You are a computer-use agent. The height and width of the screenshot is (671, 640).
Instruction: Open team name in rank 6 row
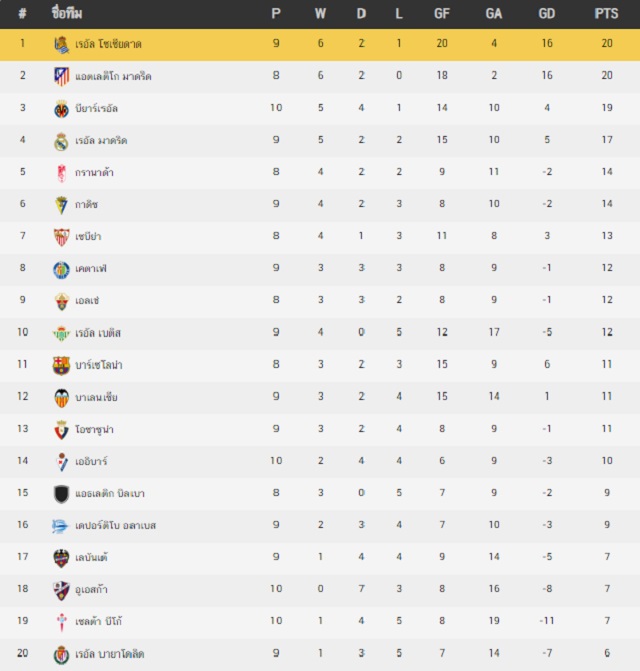[86, 205]
